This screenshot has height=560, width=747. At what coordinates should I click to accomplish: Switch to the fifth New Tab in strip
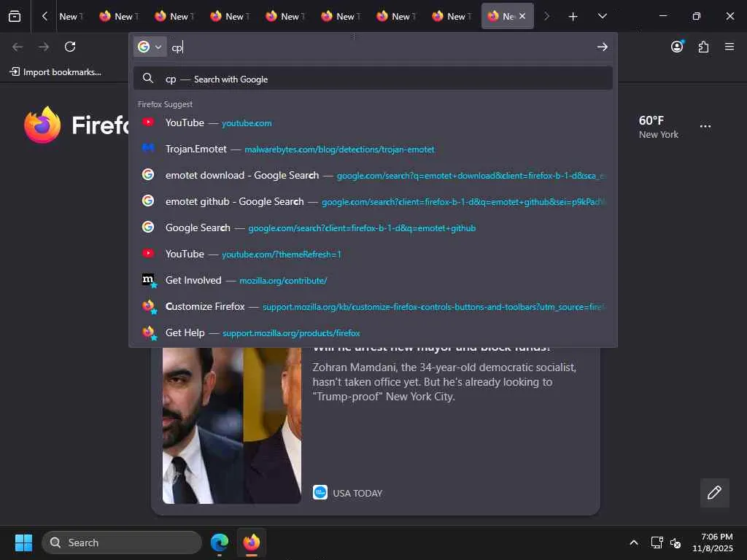pyautogui.click(x=285, y=16)
